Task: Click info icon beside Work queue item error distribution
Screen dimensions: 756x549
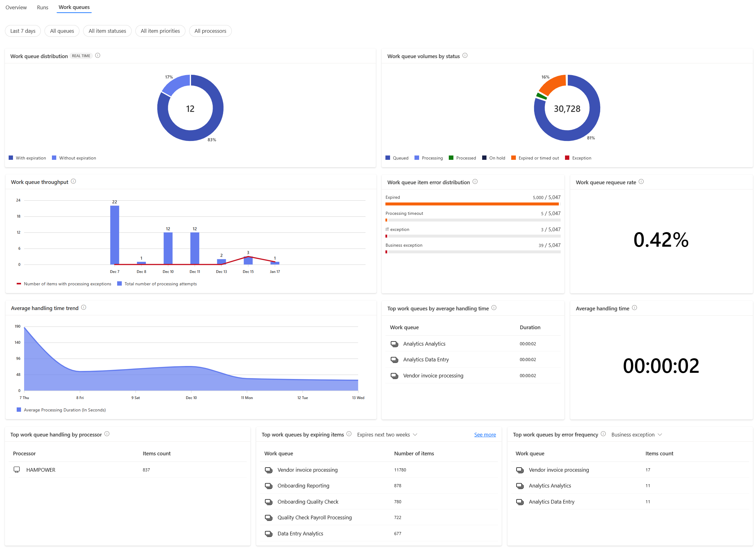Action: (475, 182)
